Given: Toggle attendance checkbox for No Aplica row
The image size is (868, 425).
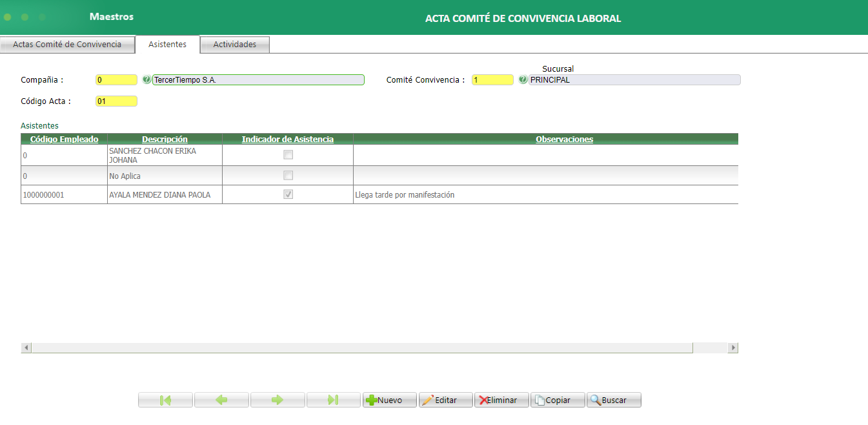Looking at the screenshot, I should coord(288,175).
